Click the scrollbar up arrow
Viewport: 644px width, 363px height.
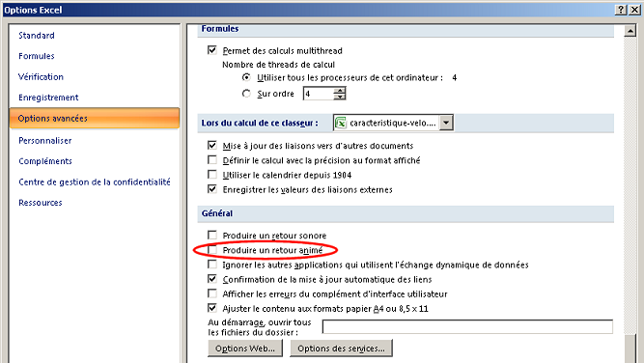630,31
